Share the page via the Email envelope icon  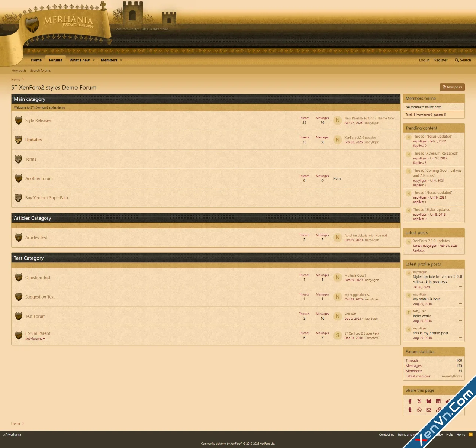point(429,410)
